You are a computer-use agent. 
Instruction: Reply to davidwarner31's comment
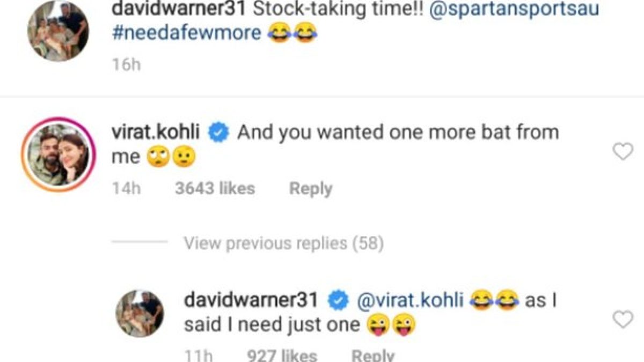point(373,356)
